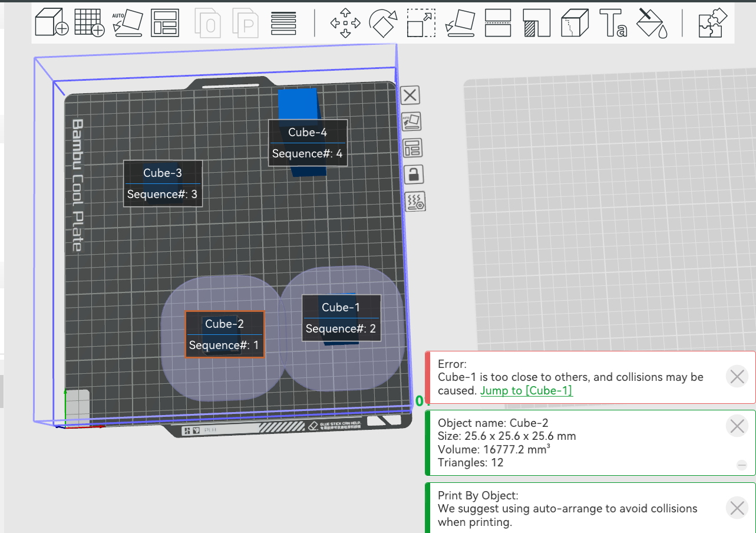Switch to the Assembly view puzzle icon
The image size is (756, 533).
click(x=712, y=23)
